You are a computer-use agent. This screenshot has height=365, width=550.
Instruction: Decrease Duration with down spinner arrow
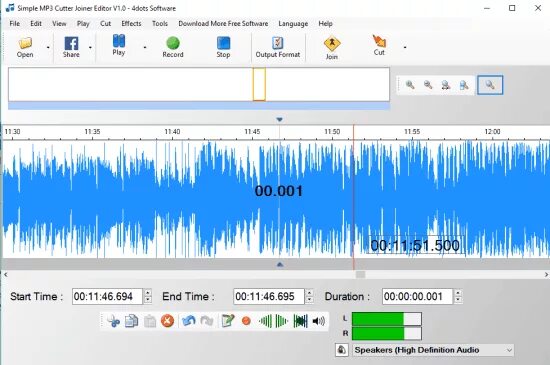pos(458,300)
